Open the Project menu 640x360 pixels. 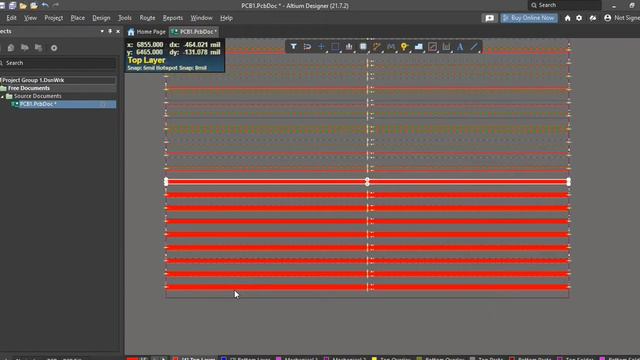coord(53,18)
